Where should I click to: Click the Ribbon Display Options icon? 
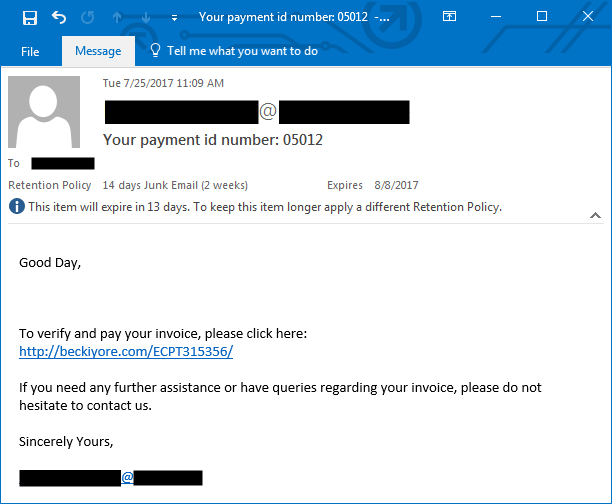pyautogui.click(x=449, y=16)
